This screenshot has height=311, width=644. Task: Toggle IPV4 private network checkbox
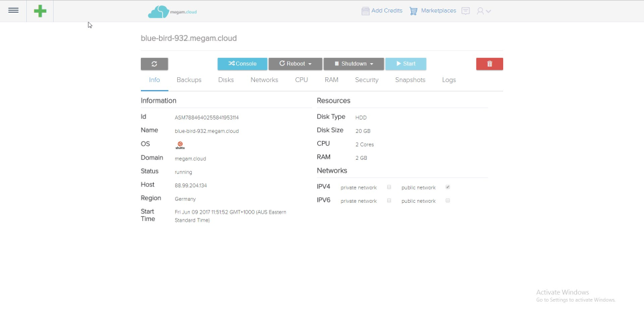(389, 187)
